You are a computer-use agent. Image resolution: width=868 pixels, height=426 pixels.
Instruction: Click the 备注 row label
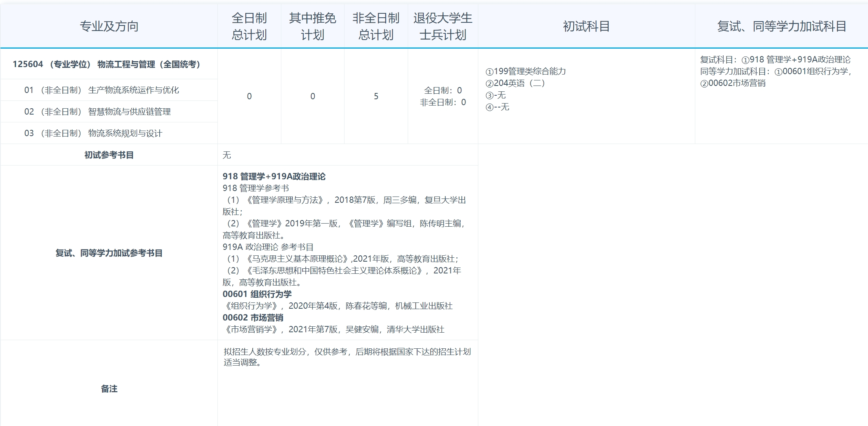click(x=109, y=389)
